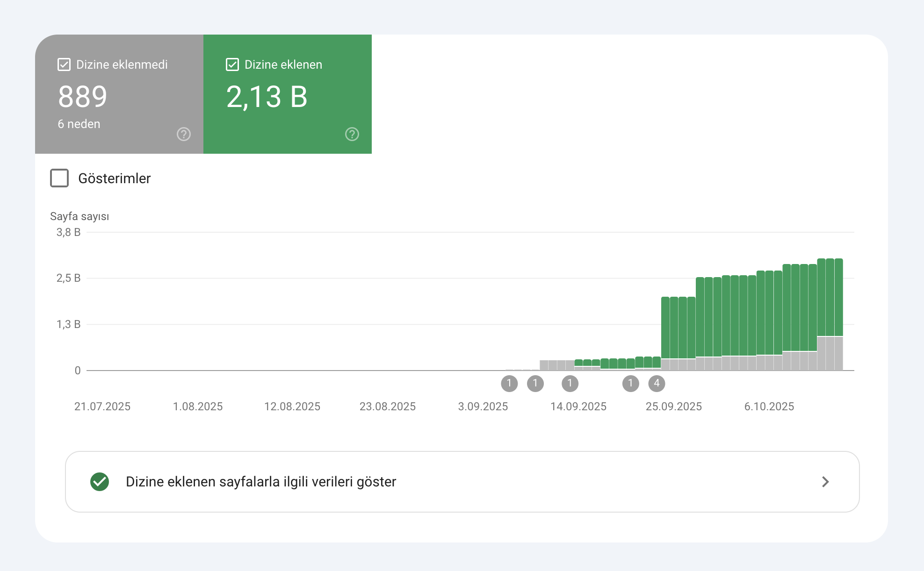Click the green bar above 25.09.2025

[674, 328]
